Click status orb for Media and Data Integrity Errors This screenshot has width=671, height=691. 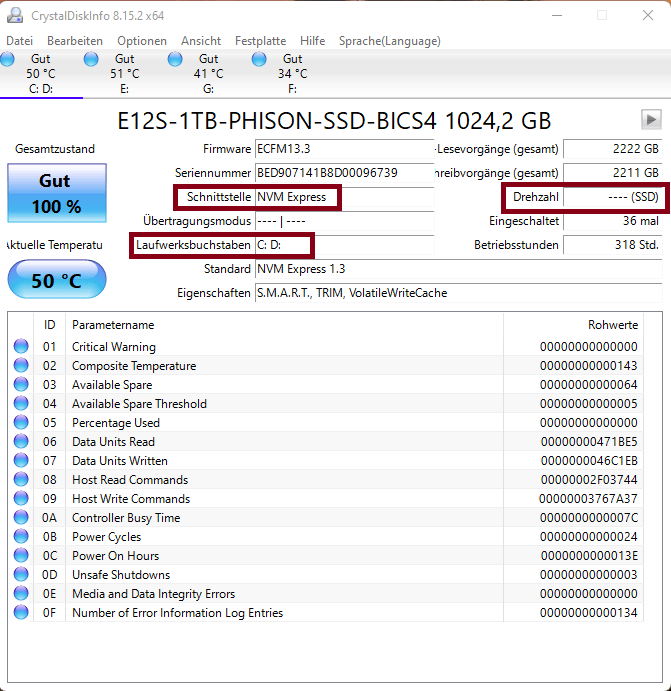tap(21, 594)
